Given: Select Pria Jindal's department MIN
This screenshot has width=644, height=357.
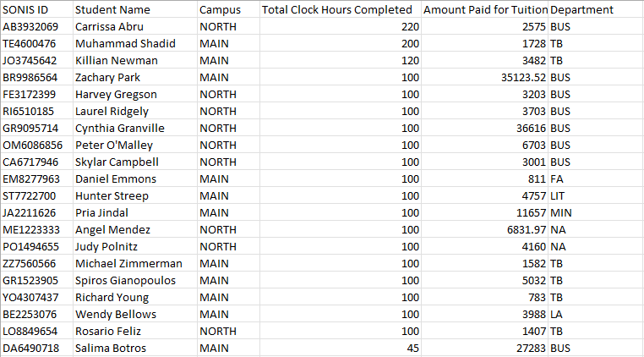Looking at the screenshot, I should (x=560, y=213).
